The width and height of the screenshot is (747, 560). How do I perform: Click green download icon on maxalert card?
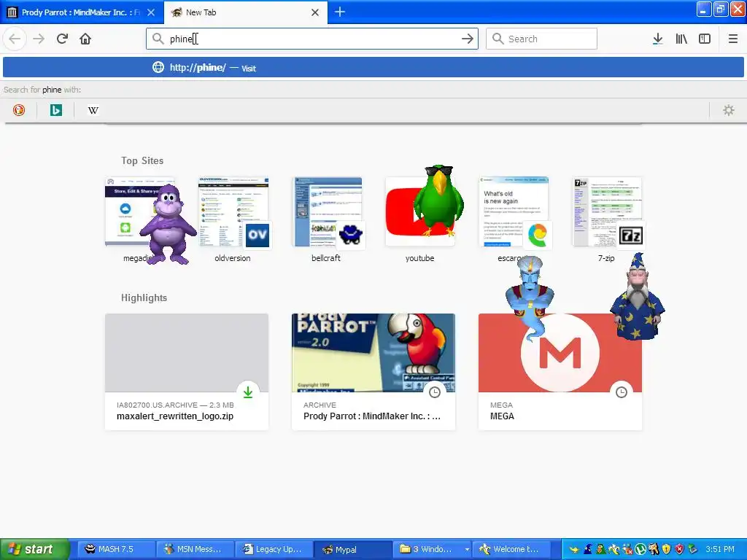248,392
